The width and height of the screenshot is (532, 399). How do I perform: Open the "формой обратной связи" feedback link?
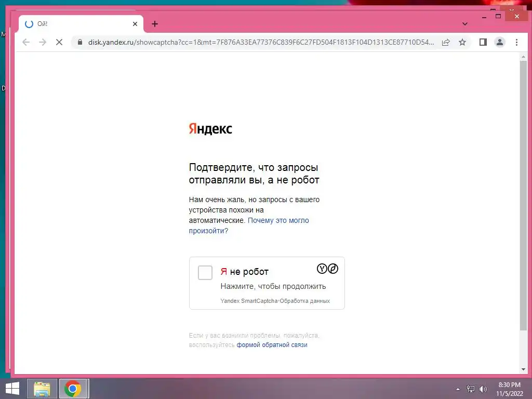pos(272,345)
